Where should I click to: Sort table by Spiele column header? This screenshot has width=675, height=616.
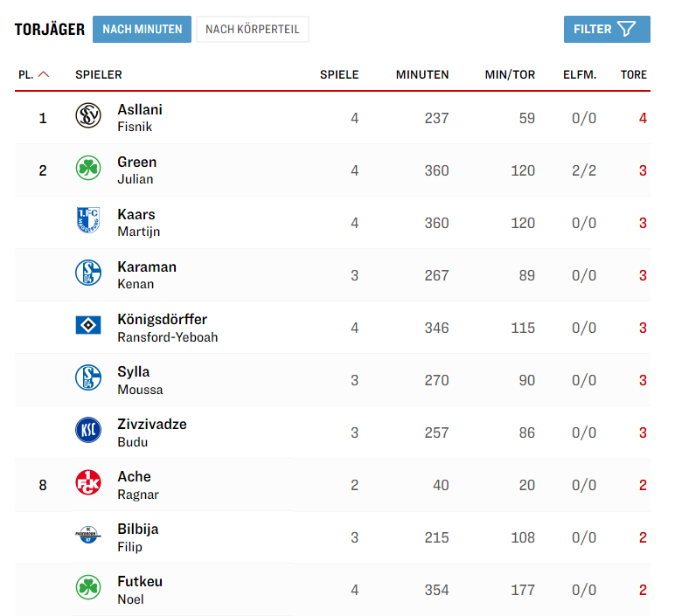(339, 75)
